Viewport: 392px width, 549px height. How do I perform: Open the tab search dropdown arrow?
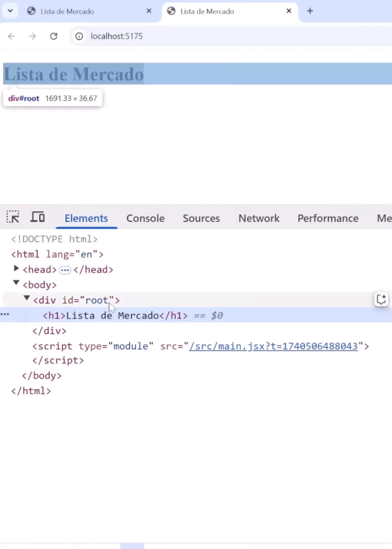tap(10, 11)
